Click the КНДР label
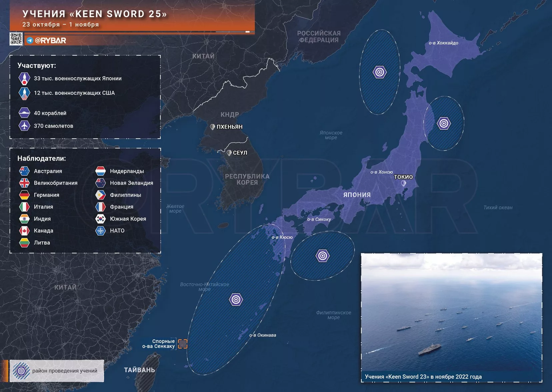The width and height of the screenshot is (552, 392). [230, 115]
